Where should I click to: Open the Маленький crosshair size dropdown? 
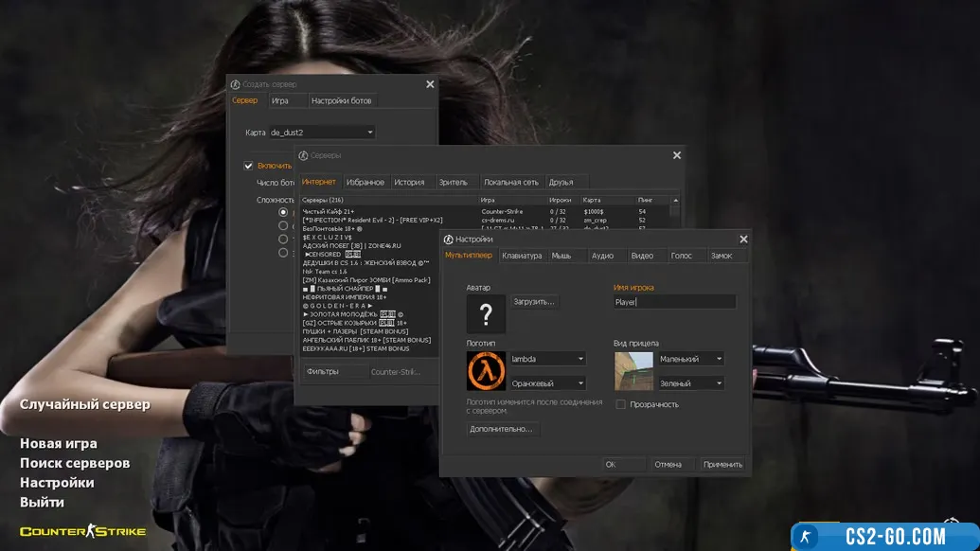pyautogui.click(x=690, y=359)
